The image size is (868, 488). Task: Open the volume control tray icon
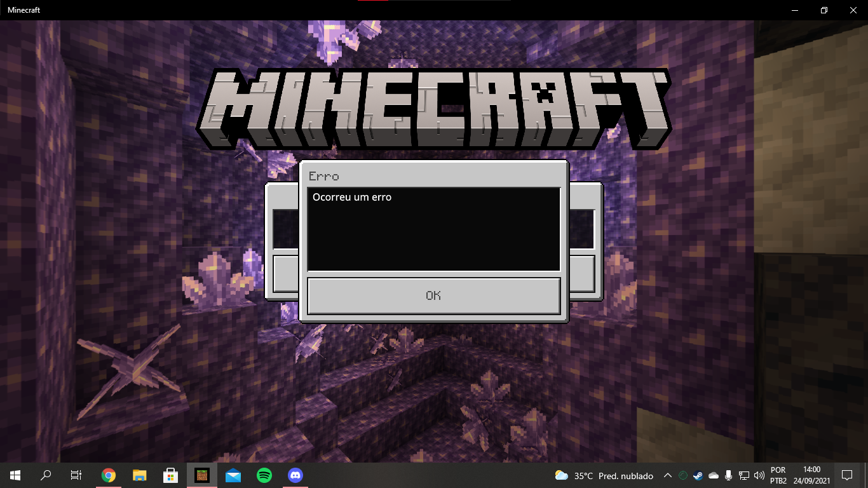759,475
